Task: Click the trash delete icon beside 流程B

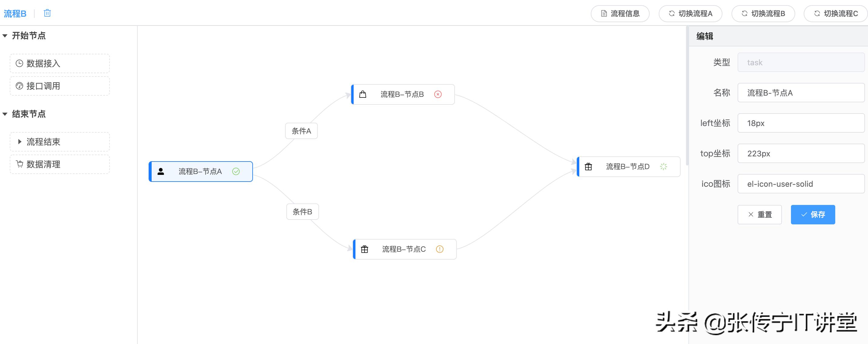Action: pyautogui.click(x=47, y=13)
